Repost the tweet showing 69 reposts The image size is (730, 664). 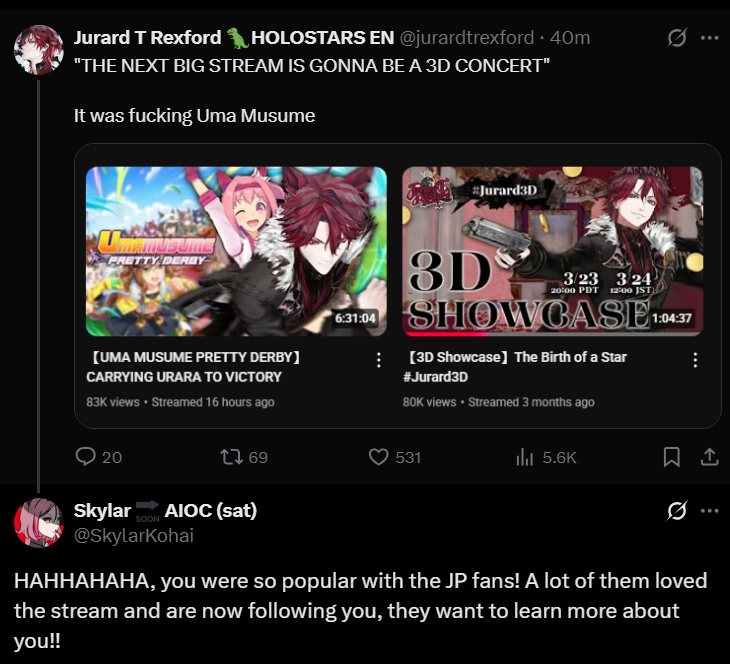tap(231, 457)
